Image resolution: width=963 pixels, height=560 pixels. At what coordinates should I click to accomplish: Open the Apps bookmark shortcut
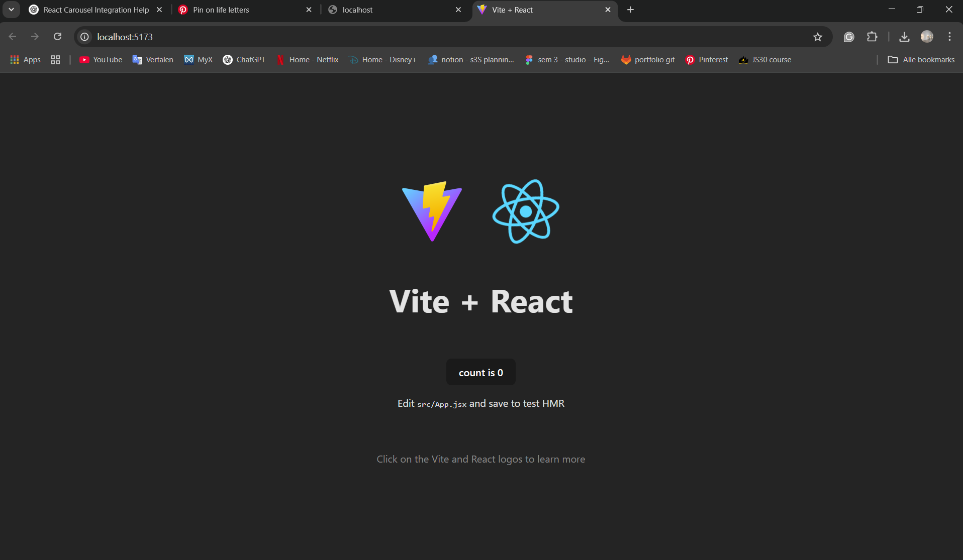(25, 60)
